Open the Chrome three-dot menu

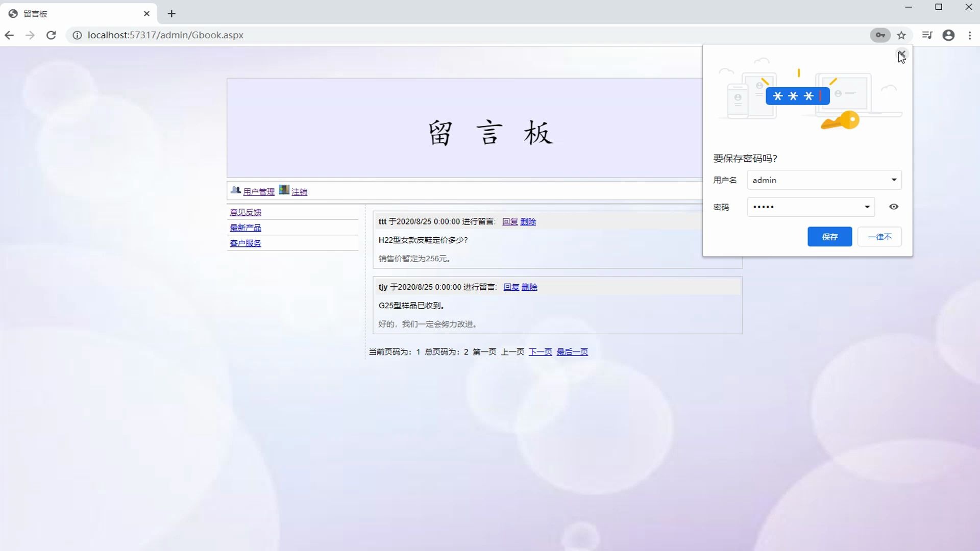click(x=970, y=35)
